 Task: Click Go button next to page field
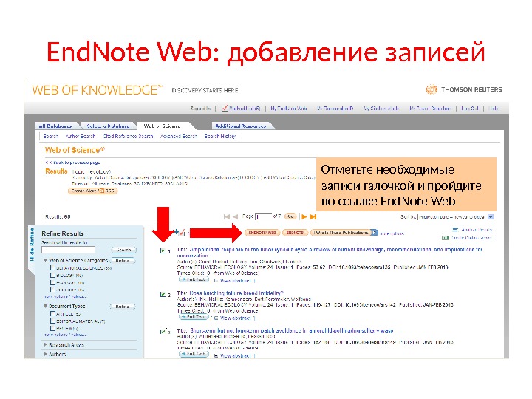click(x=290, y=216)
